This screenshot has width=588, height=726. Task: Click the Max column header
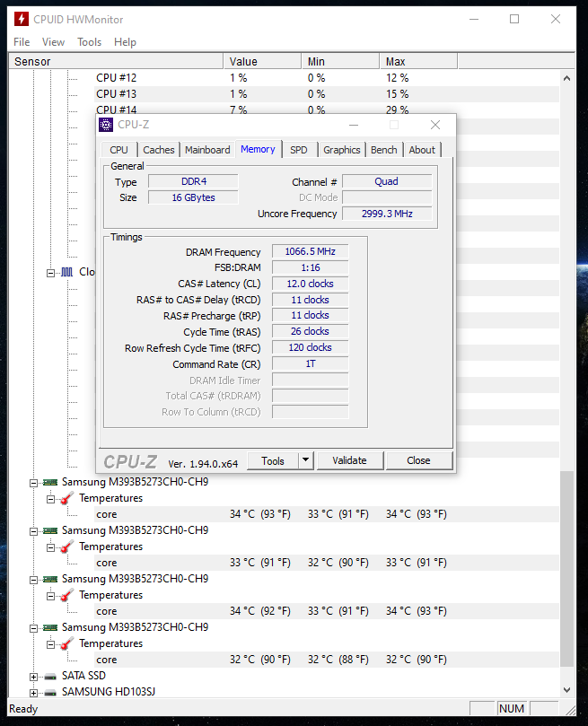pyautogui.click(x=418, y=62)
